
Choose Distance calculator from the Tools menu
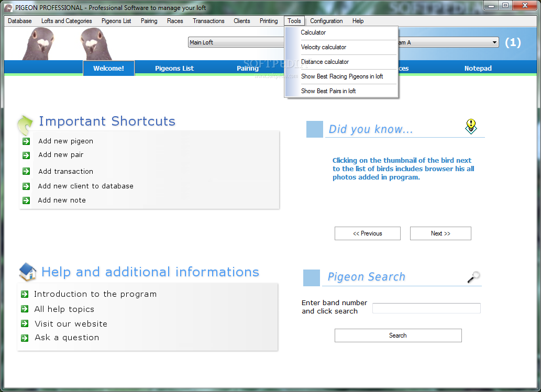(341, 62)
